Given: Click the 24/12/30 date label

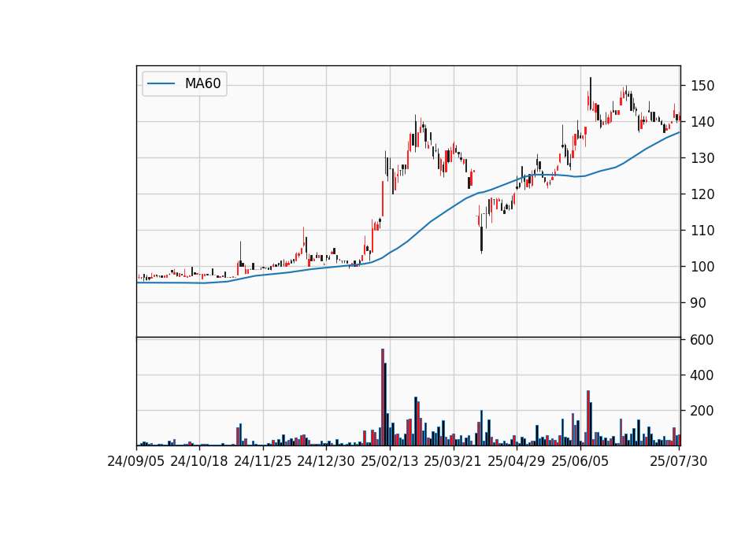Looking at the screenshot, I should coord(326,461).
